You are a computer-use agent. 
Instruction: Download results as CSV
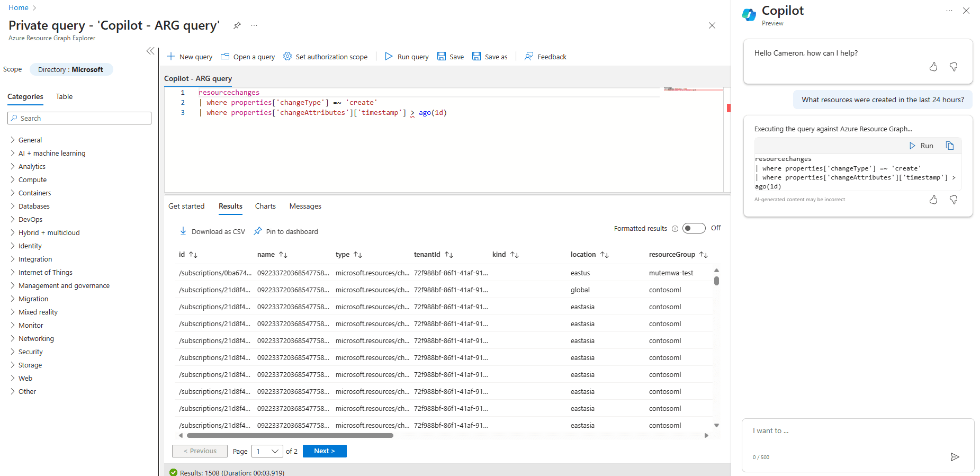pyautogui.click(x=212, y=231)
